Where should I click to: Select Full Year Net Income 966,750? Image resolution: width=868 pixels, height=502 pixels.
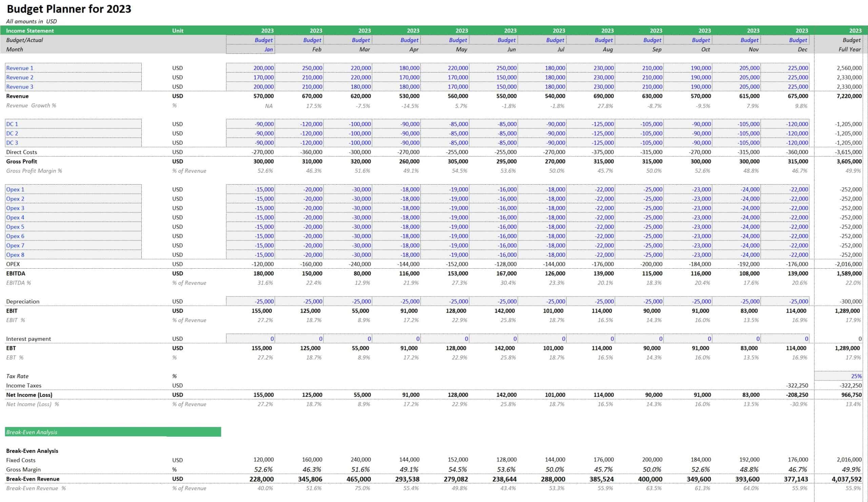(x=851, y=395)
